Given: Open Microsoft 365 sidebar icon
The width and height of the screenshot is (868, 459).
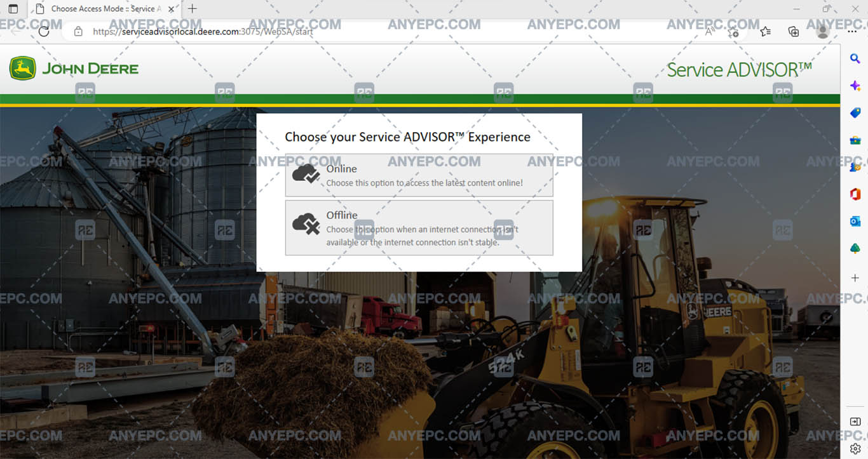Looking at the screenshot, I should [855, 194].
